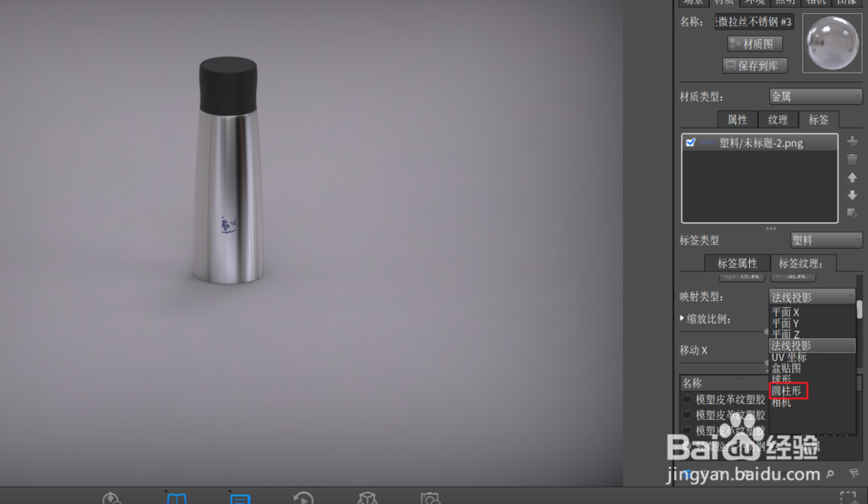Click the 保存到库 button
This screenshot has height=504, width=868.
point(755,66)
